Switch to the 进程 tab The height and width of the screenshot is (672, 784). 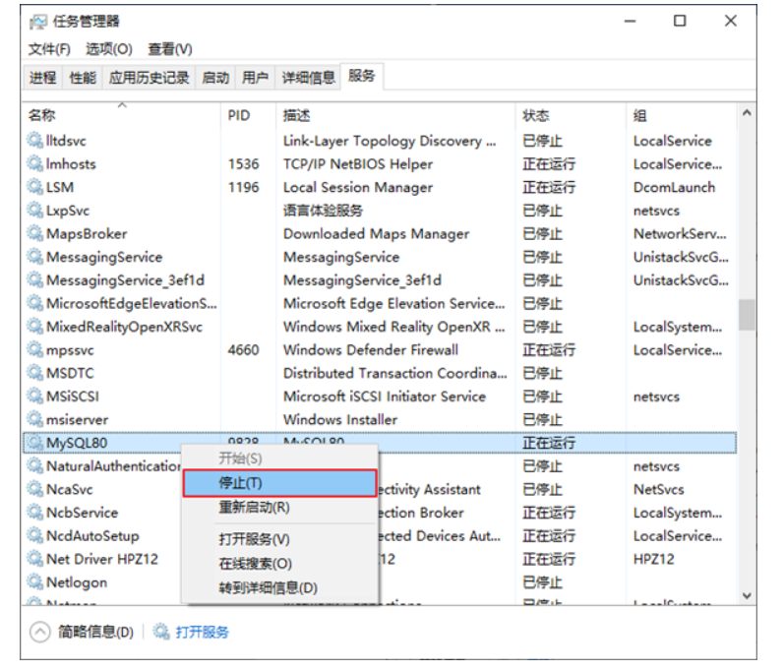42,78
